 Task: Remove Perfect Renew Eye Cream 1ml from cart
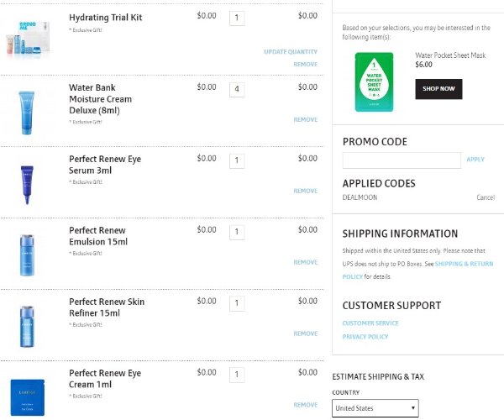(x=306, y=405)
